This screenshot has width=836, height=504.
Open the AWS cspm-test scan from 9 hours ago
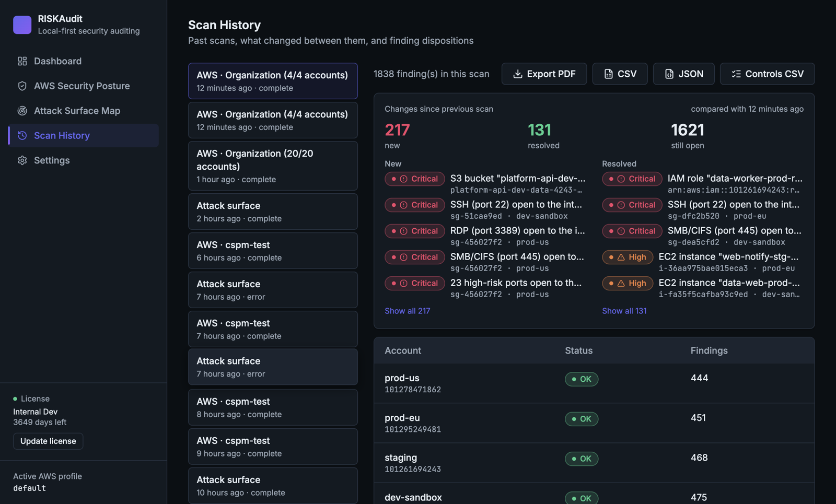click(x=273, y=447)
